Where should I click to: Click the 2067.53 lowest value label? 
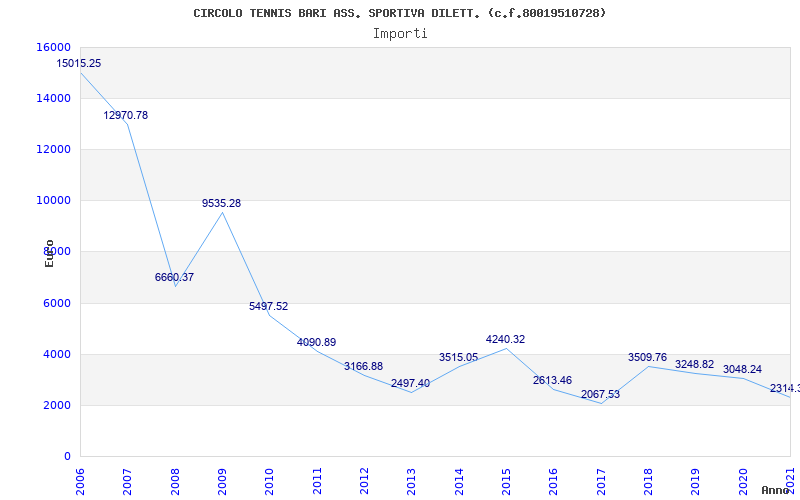(x=600, y=394)
